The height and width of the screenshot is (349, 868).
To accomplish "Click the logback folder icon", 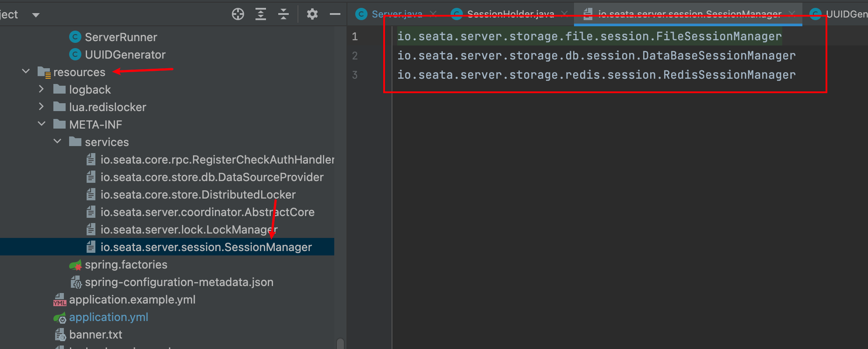I will point(59,89).
